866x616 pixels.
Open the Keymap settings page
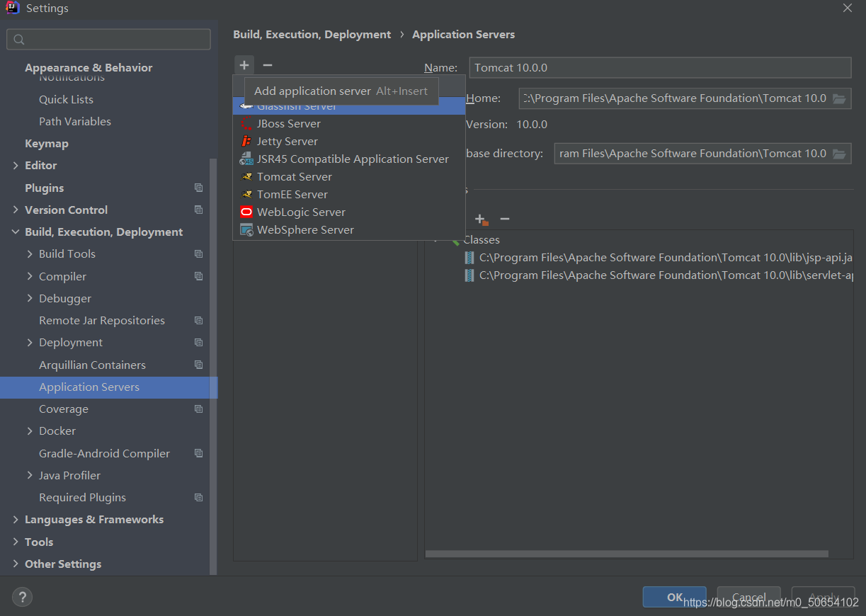pyautogui.click(x=47, y=144)
